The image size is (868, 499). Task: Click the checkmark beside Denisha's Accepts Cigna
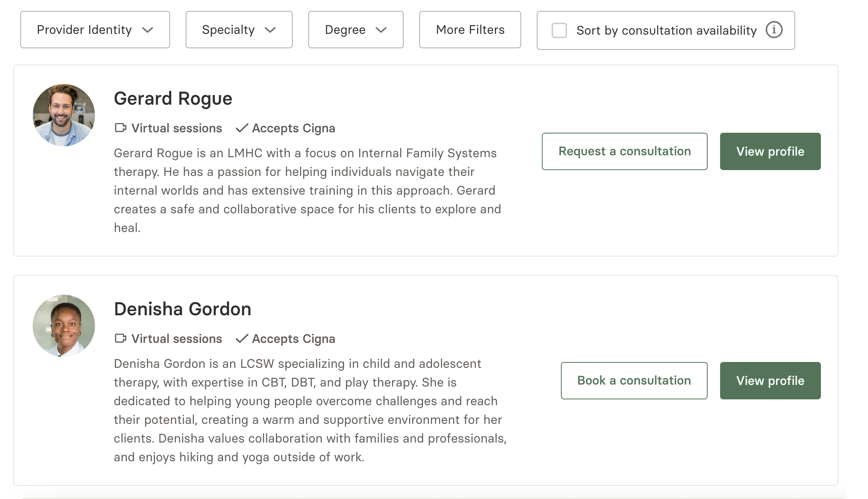tap(242, 338)
